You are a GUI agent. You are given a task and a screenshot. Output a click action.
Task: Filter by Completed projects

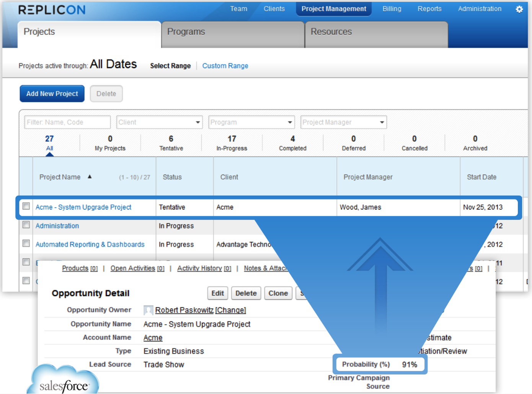click(x=293, y=143)
